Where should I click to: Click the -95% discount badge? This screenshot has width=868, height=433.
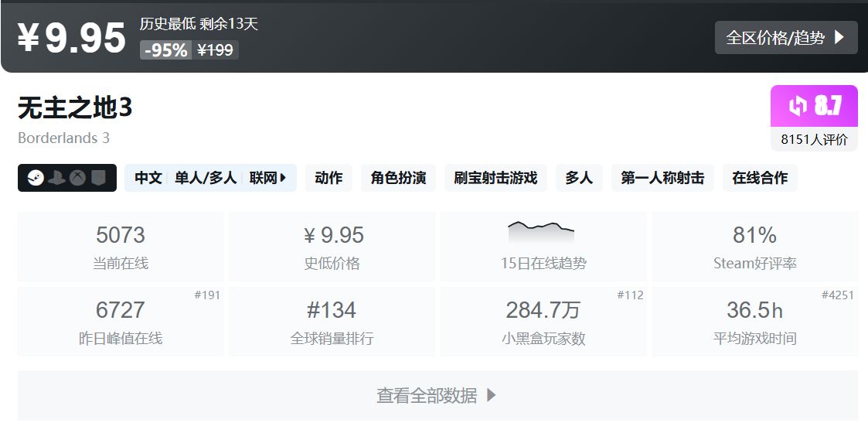[165, 49]
